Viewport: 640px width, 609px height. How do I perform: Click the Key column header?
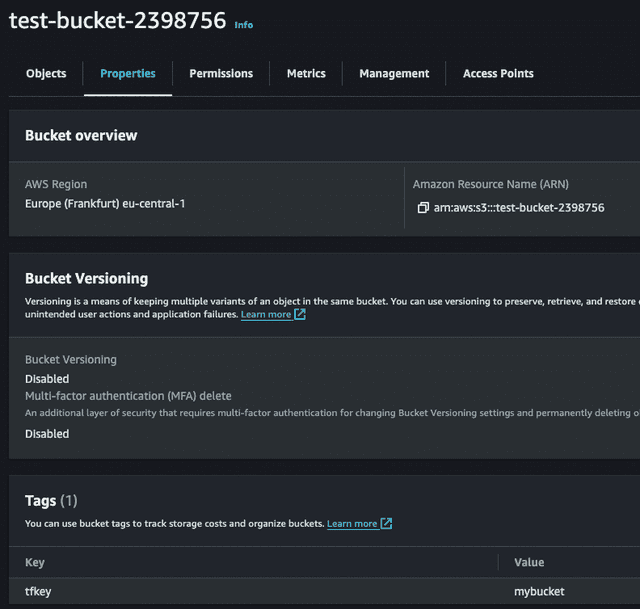coord(35,563)
